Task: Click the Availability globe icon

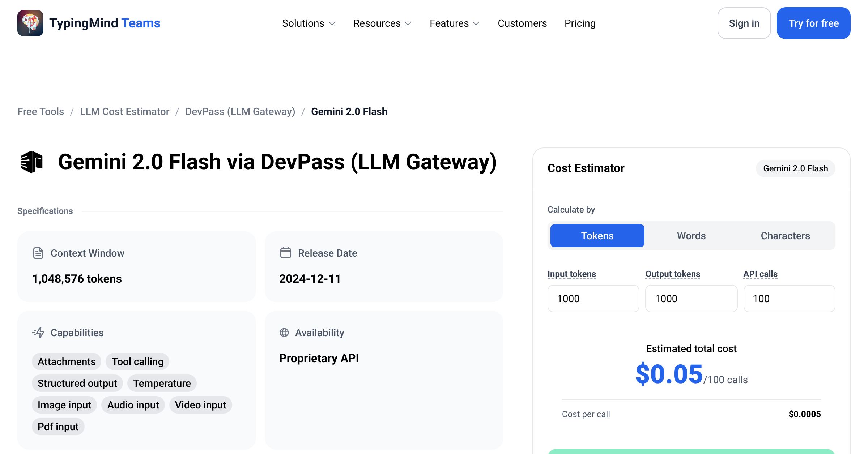Action: (x=284, y=333)
